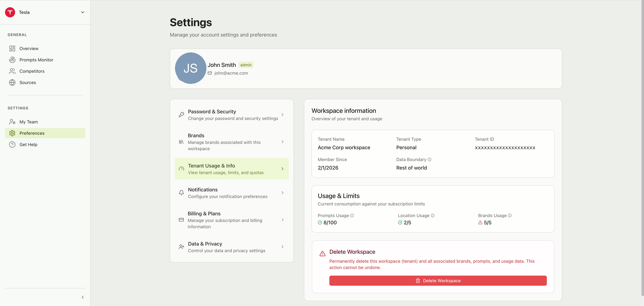Click the Personal tenant type value
This screenshot has width=644, height=306.
coord(406,148)
